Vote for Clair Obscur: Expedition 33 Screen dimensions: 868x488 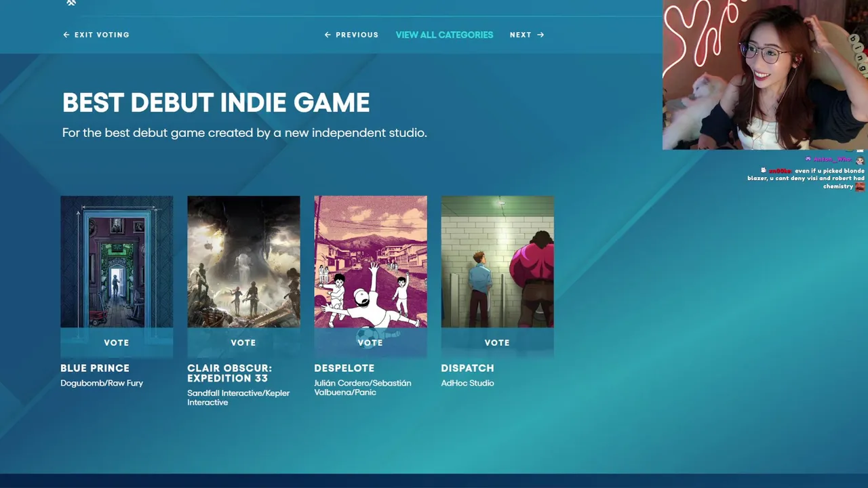click(x=243, y=343)
